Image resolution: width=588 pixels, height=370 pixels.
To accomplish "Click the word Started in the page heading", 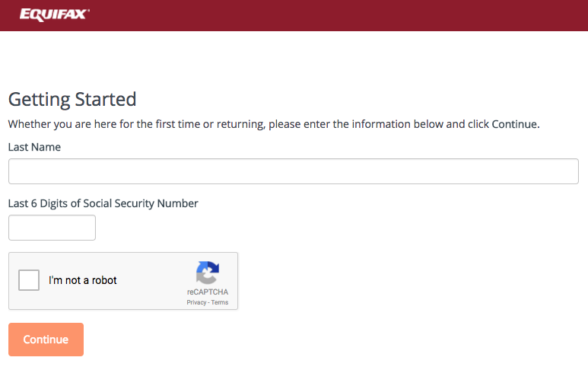I will coord(106,100).
